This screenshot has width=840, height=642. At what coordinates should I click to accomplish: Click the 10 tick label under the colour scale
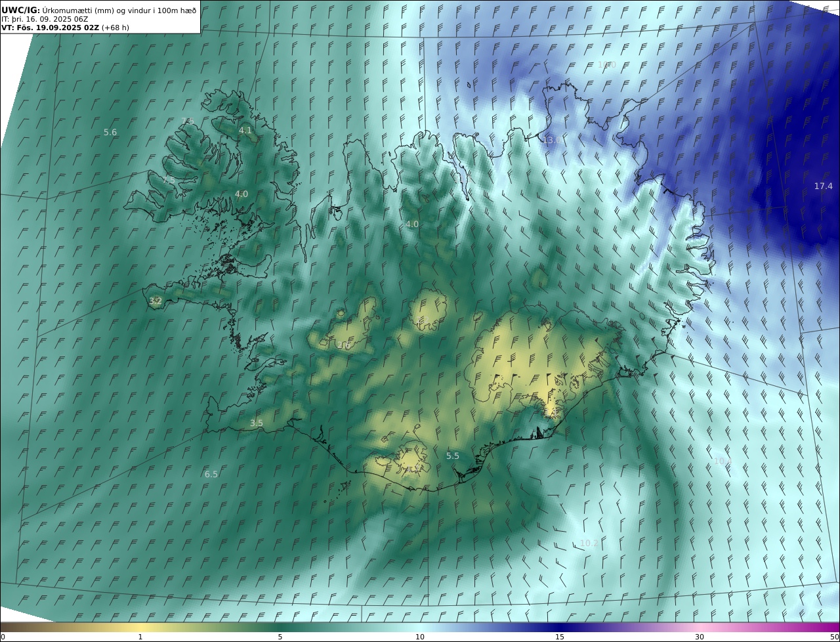click(x=420, y=637)
